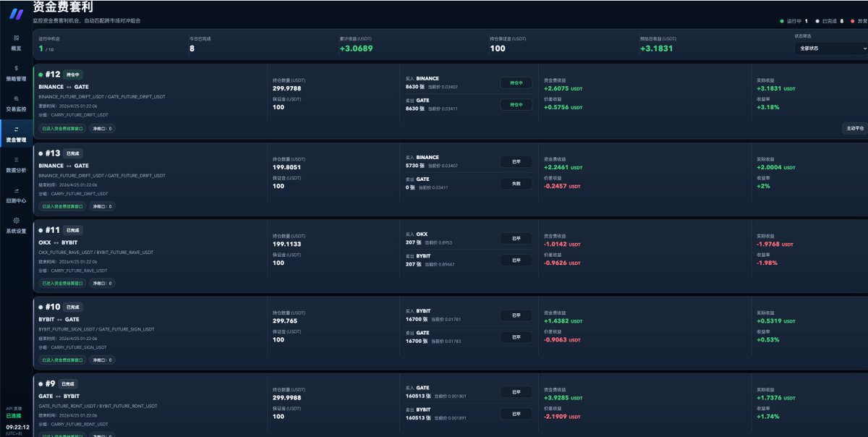Open the 策略管理 dollar icon in sidebar
The image size is (868, 437).
[16, 68]
